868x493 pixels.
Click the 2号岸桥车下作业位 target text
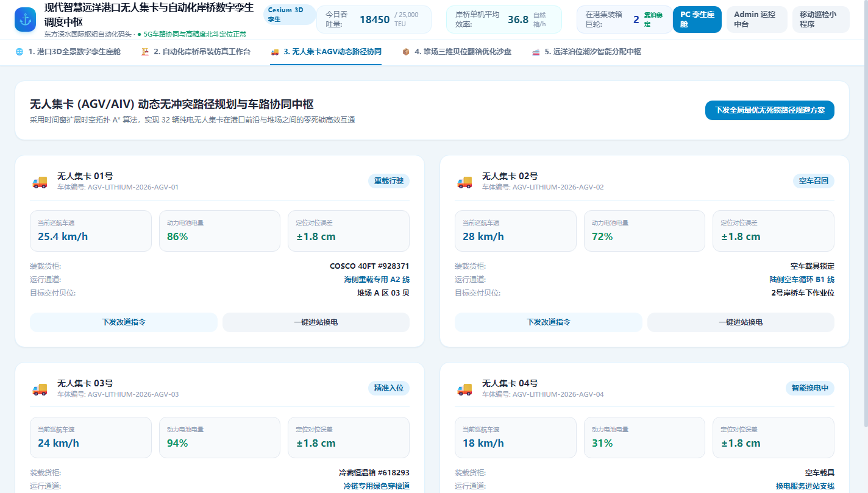click(803, 293)
